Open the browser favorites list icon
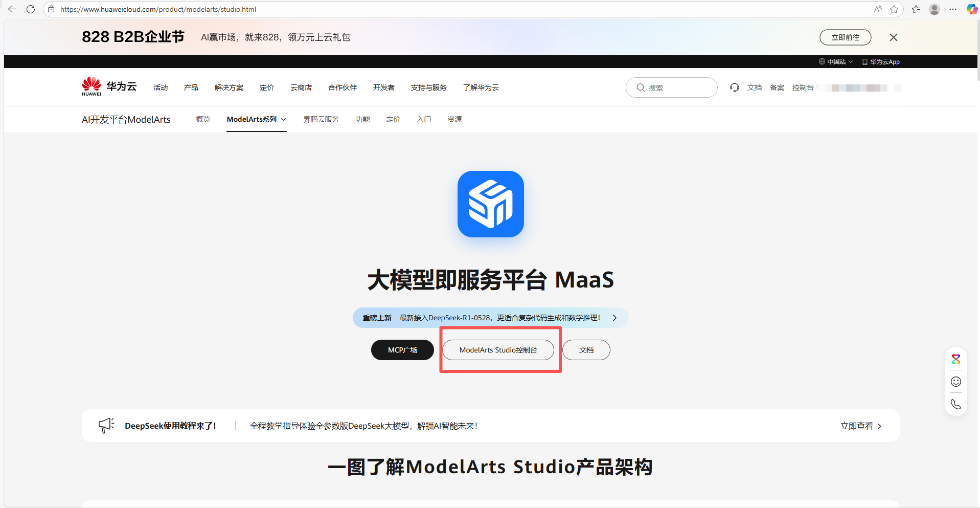 click(916, 9)
